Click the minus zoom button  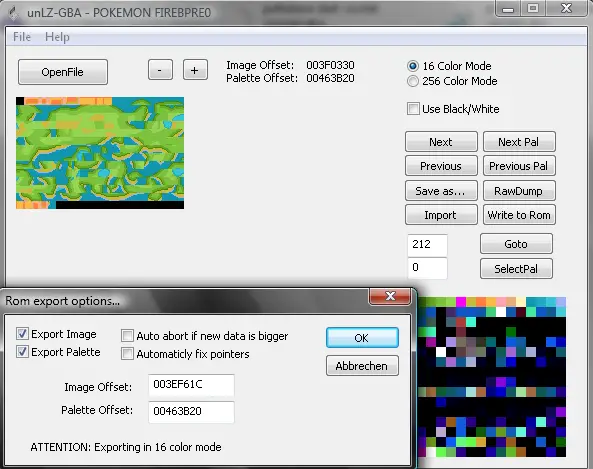tap(160, 70)
